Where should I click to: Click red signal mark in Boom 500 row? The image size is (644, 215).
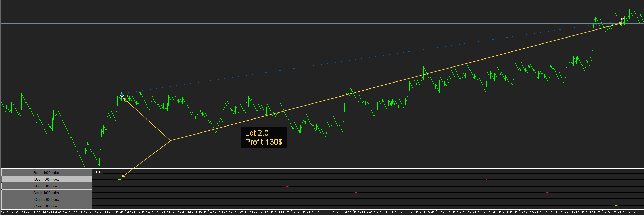pyautogui.click(x=486, y=179)
